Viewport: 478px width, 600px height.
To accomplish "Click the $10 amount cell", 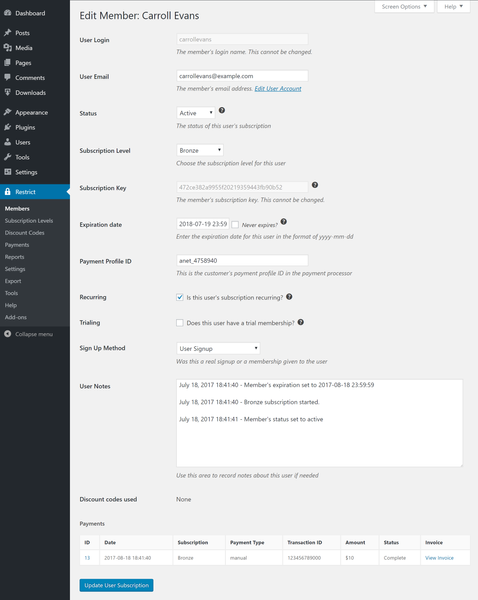I will pyautogui.click(x=359, y=558).
